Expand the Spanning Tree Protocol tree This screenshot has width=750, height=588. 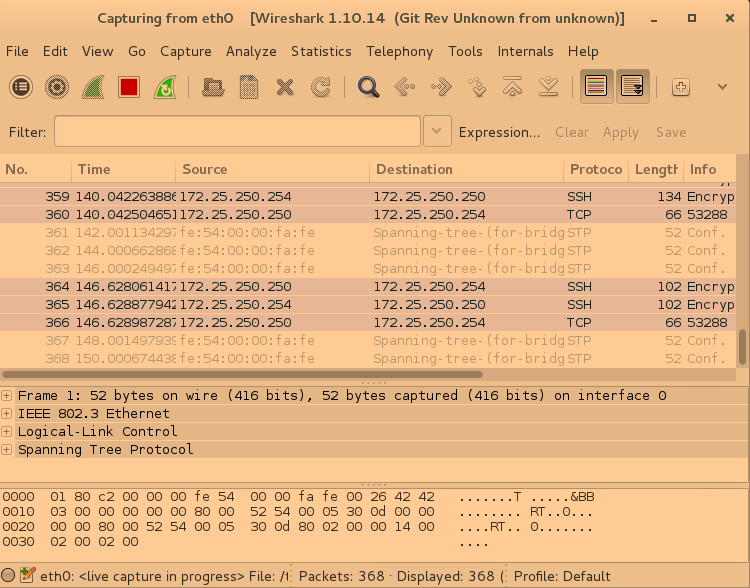(x=8, y=450)
